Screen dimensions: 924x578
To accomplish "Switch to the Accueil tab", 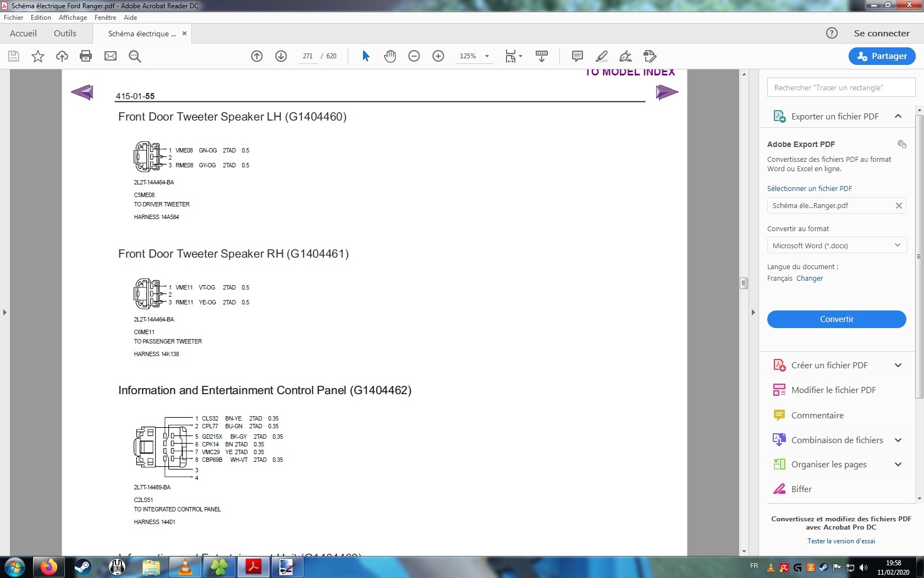I will coord(23,33).
